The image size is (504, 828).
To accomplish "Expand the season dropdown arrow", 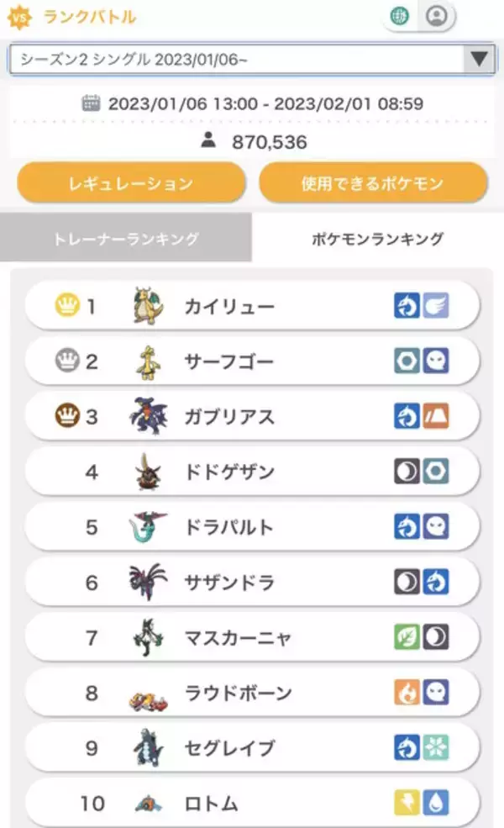I will pos(479,59).
